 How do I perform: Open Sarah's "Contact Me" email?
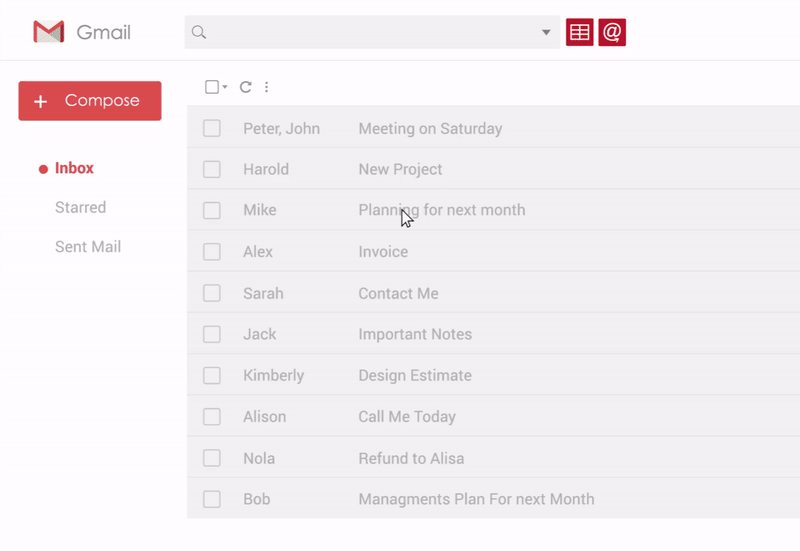point(398,293)
